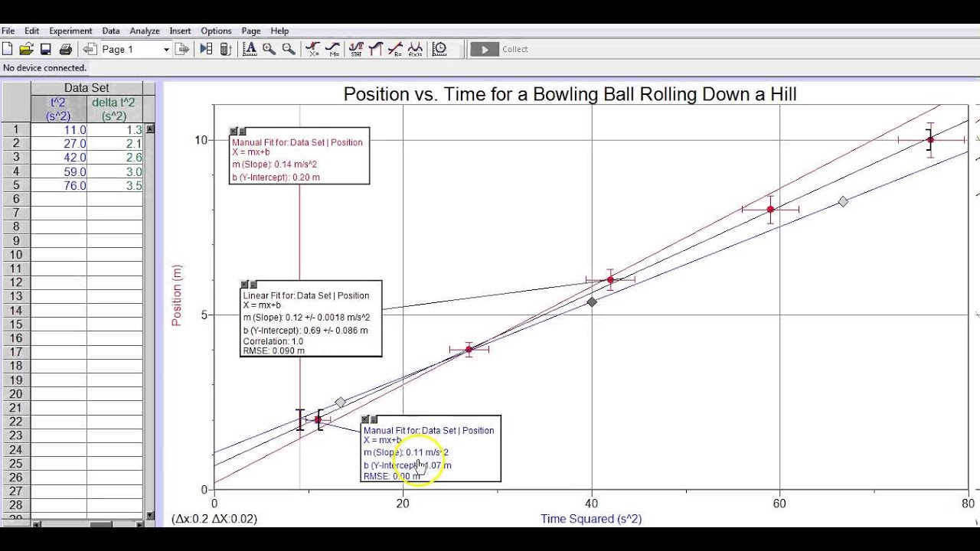Select cell with value 1.3
This screenshot has height=551, width=980.
[115, 130]
